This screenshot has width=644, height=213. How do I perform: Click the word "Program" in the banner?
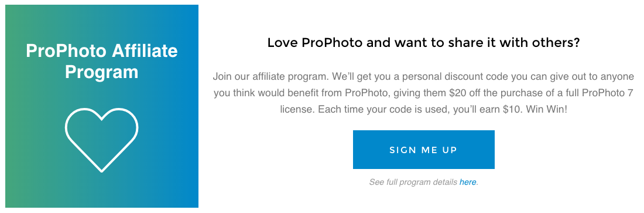[101, 72]
